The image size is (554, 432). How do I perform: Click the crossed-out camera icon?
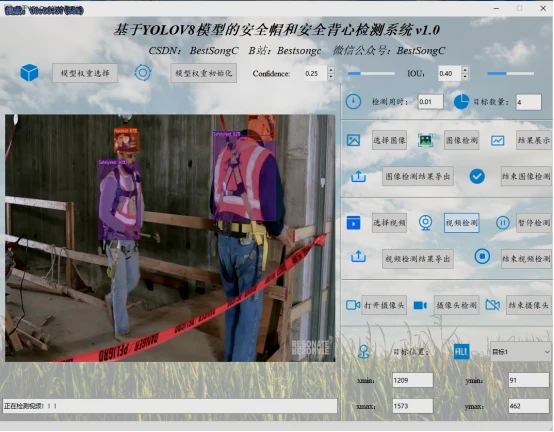(493, 305)
